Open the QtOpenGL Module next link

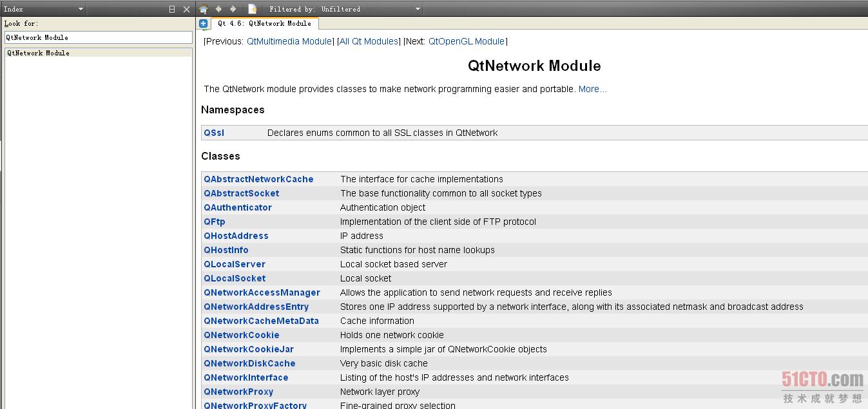[x=467, y=41]
